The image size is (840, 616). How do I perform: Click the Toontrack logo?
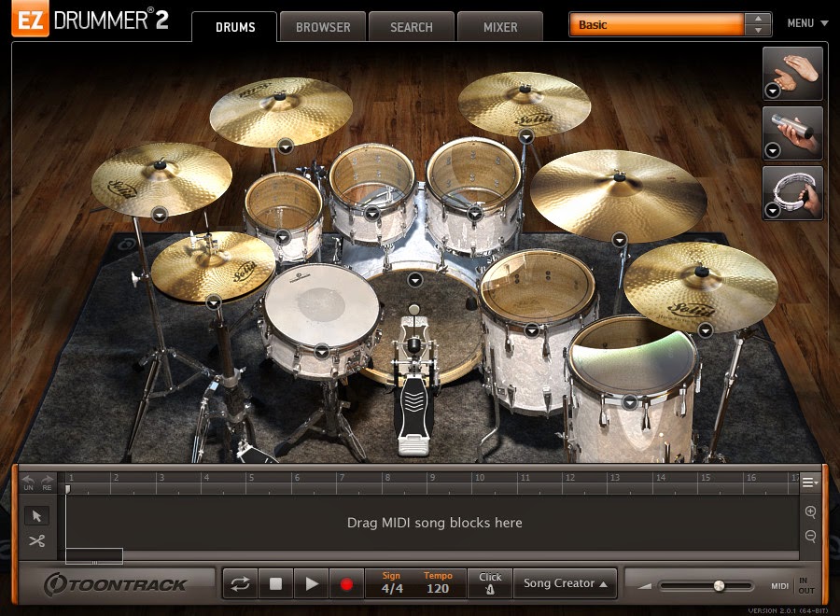click(x=115, y=584)
